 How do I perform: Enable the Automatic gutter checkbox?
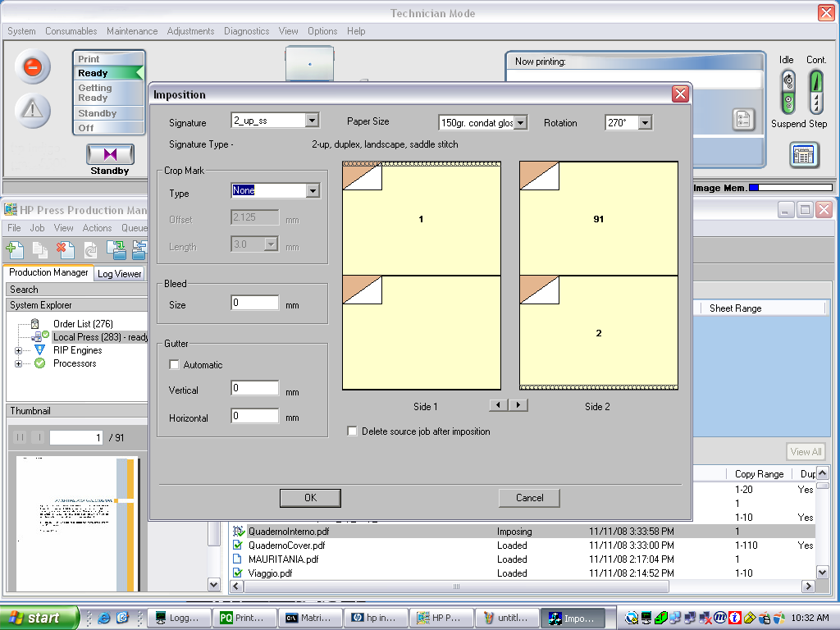[174, 365]
